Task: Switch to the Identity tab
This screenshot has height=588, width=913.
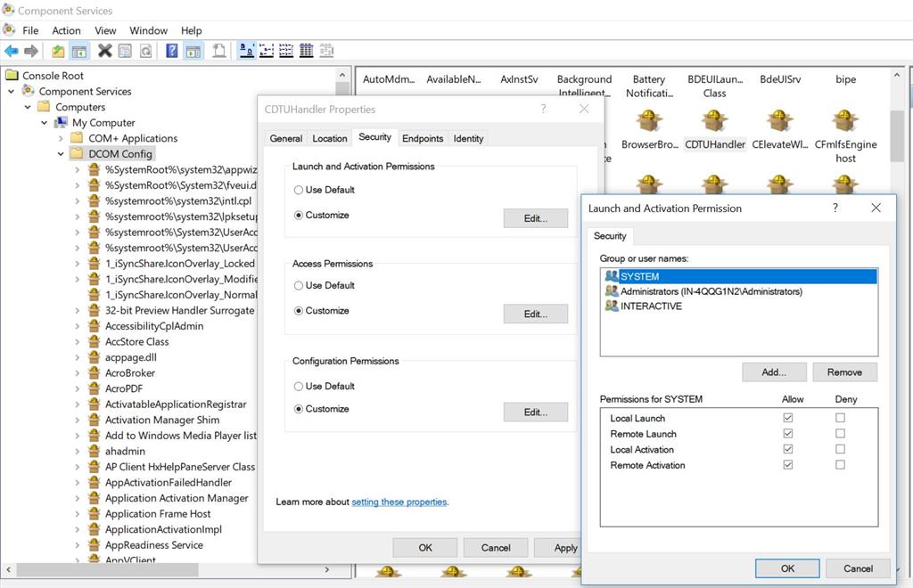Action: [469, 138]
